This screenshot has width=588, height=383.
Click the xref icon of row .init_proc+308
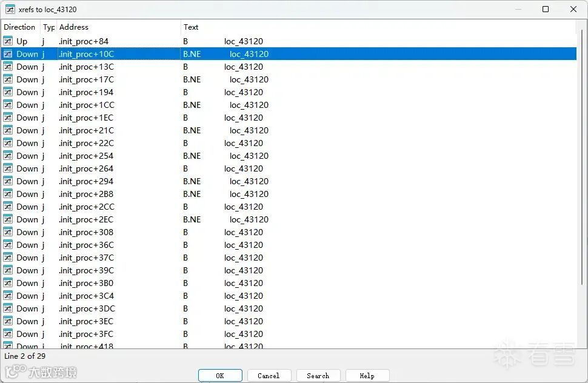pyautogui.click(x=8, y=232)
